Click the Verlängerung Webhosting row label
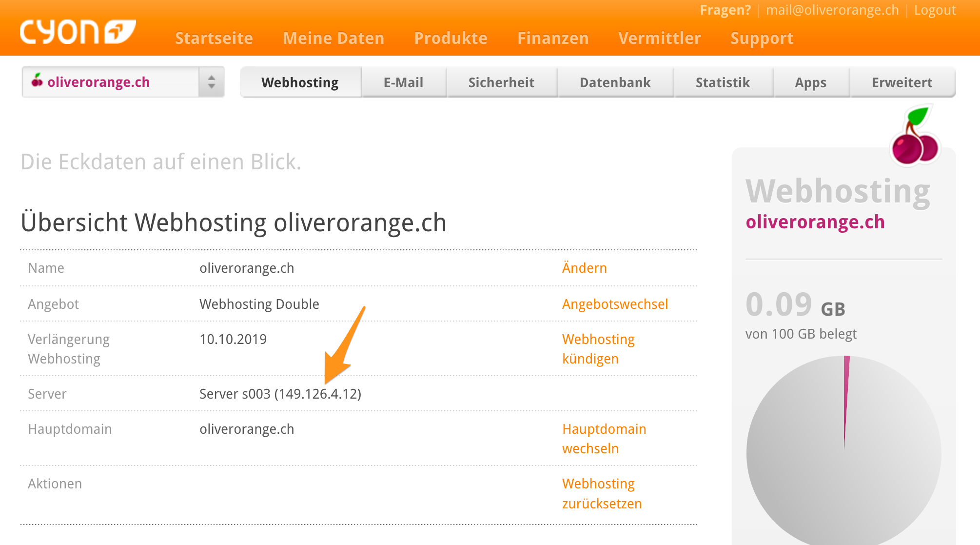The width and height of the screenshot is (980, 545). pos(69,349)
